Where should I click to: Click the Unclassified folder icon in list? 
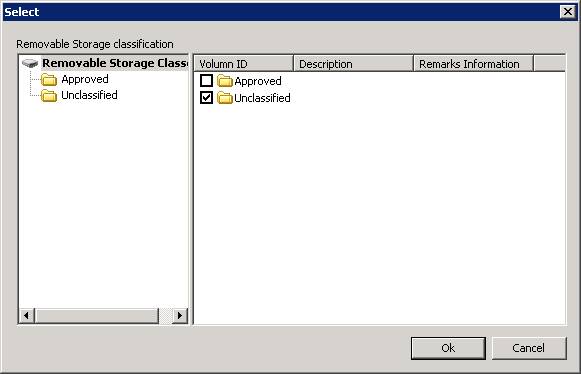(225, 98)
